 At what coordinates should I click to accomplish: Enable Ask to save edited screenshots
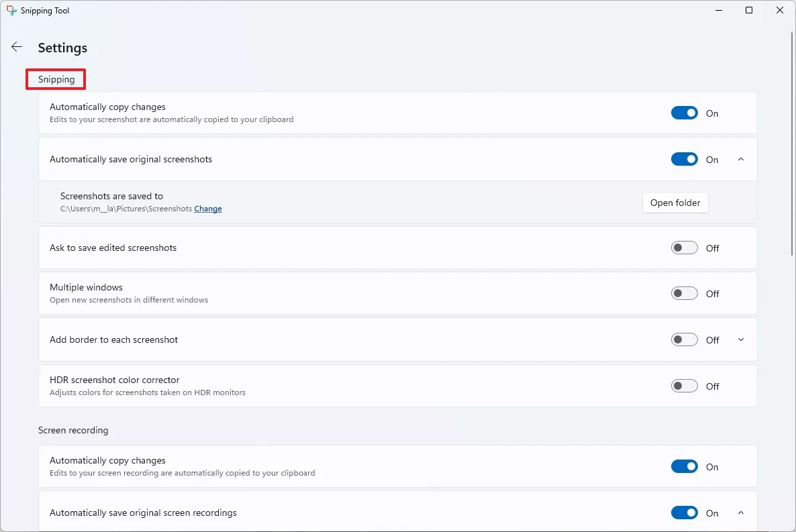pyautogui.click(x=684, y=248)
